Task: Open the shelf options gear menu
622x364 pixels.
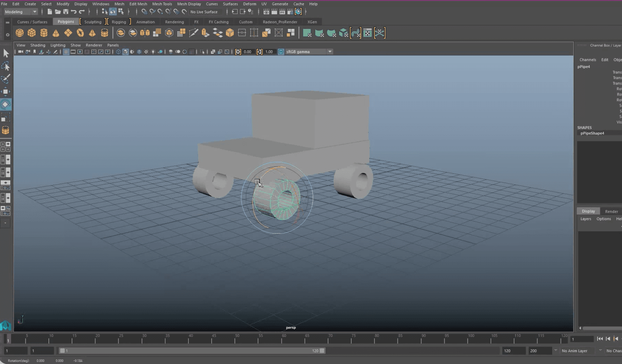Action: [7, 35]
